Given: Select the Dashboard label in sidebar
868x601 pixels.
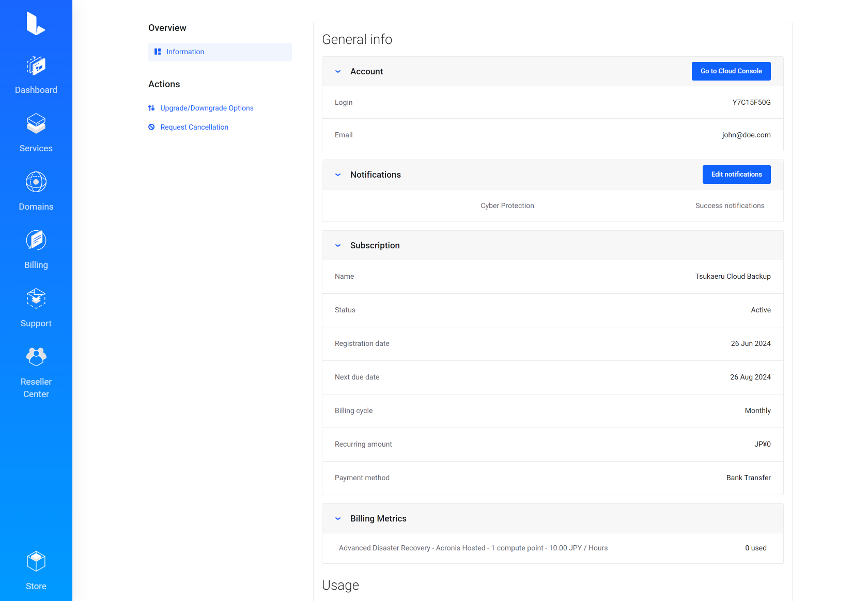Looking at the screenshot, I should pos(36,90).
